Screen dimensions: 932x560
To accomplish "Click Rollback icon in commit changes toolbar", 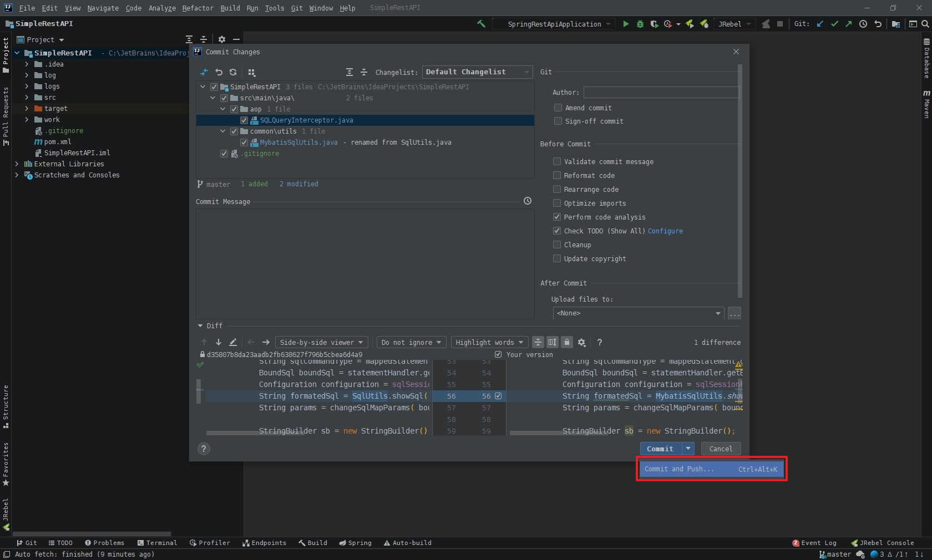I will click(219, 72).
